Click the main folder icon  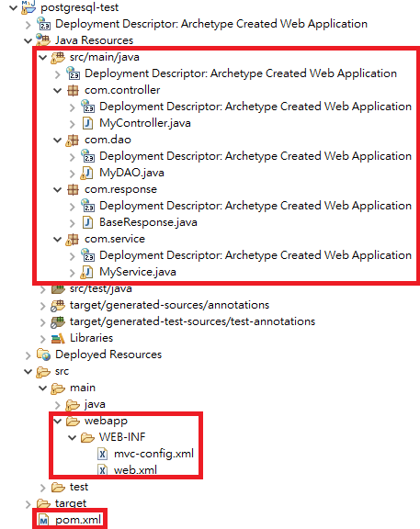click(x=58, y=388)
